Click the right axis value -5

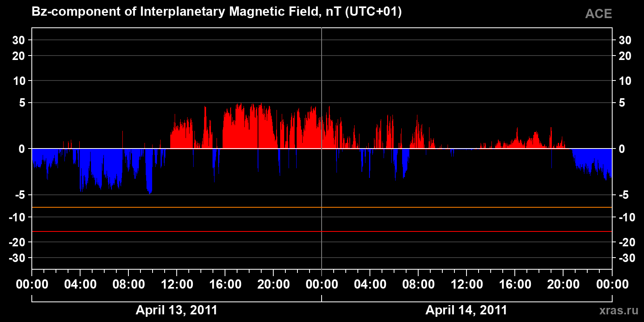point(623,195)
